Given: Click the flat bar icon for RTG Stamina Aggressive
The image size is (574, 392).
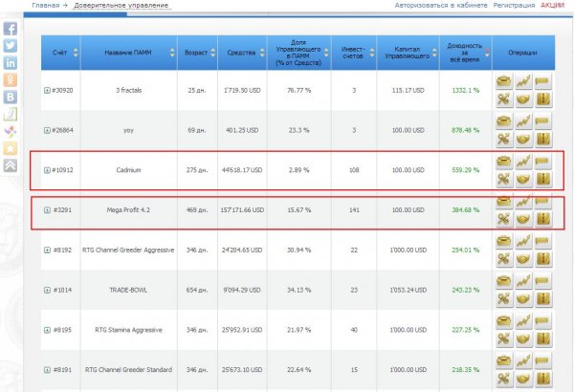Looking at the screenshot, I should pos(543,320).
